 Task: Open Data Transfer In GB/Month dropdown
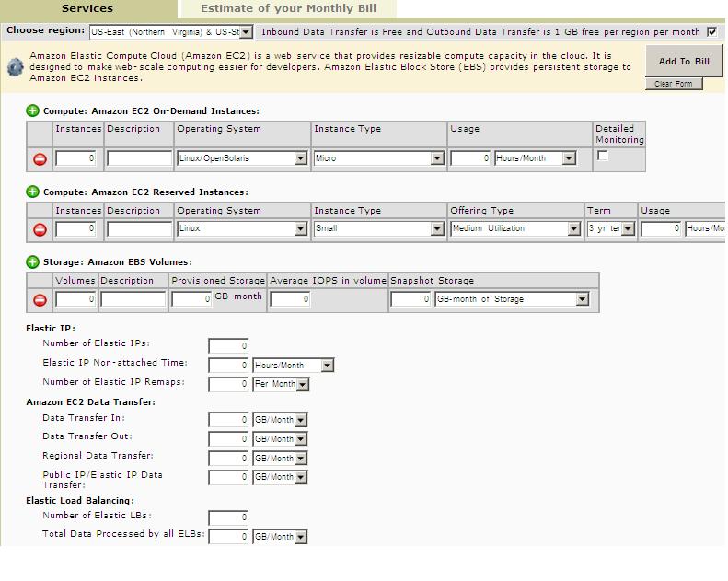point(280,420)
